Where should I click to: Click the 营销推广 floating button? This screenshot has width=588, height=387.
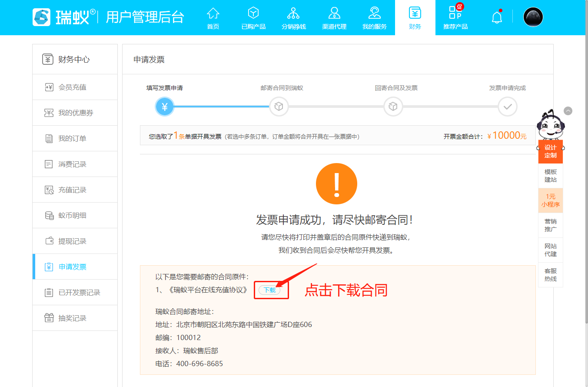(x=550, y=225)
